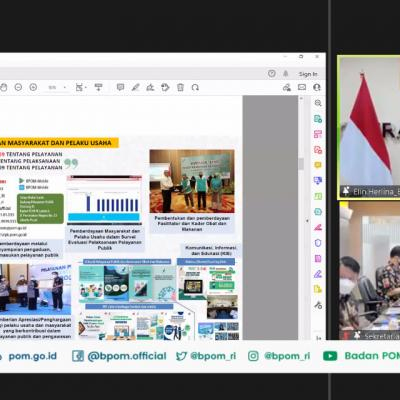Click the scrolling mode toolbar icon
This screenshot has width=400, height=400.
click(98, 87)
